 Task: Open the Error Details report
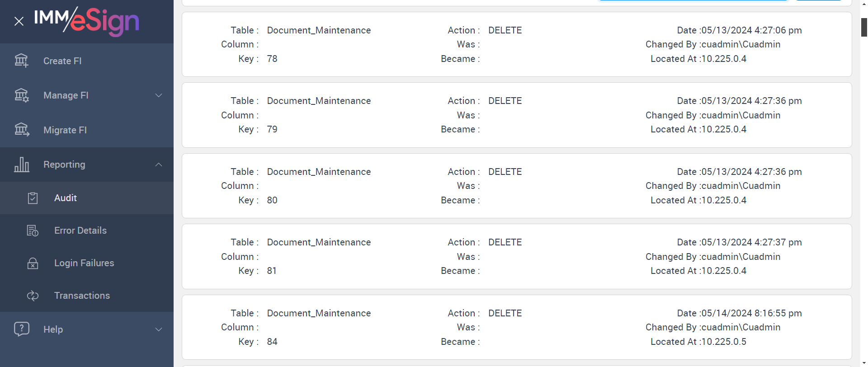coord(80,231)
